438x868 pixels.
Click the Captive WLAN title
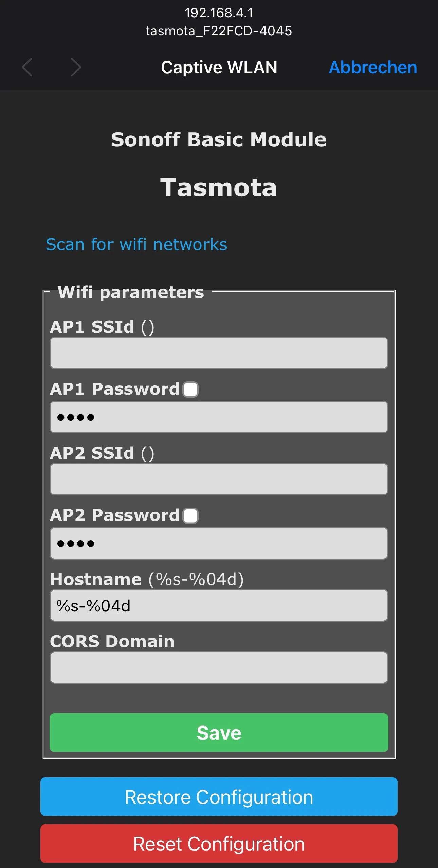[219, 67]
